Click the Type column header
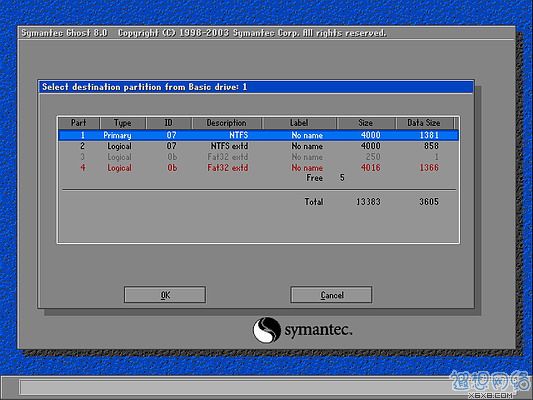Viewport: 533px width, 400px height. [123, 123]
